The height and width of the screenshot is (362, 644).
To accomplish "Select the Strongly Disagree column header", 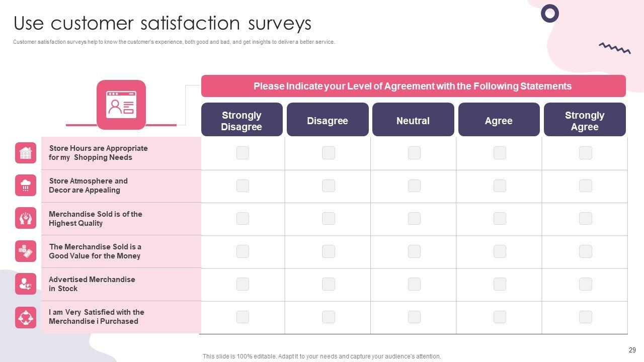I will click(242, 120).
